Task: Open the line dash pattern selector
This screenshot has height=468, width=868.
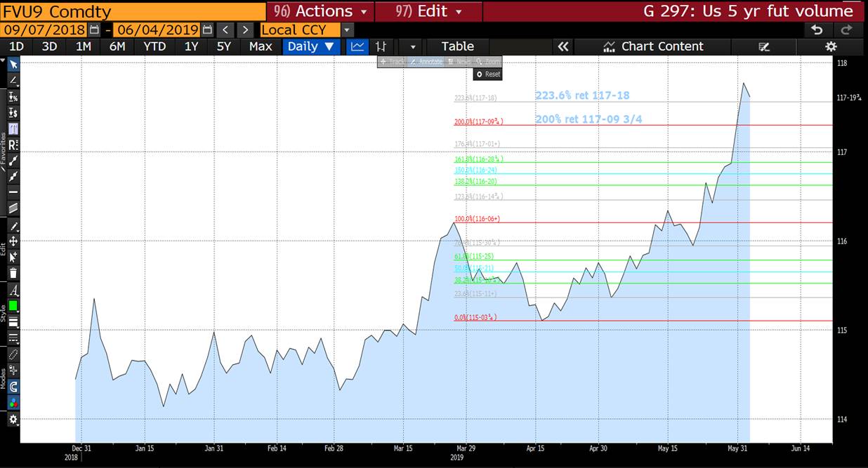Action: click(13, 338)
